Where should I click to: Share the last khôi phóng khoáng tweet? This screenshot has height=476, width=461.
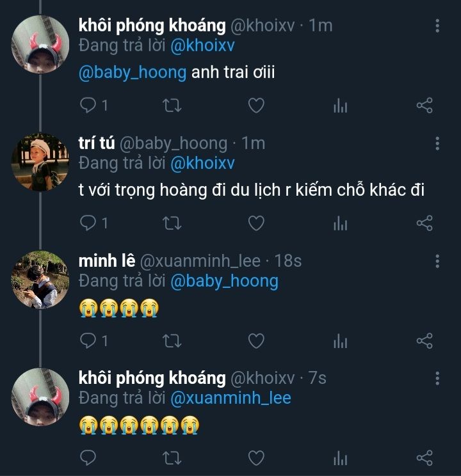pyautogui.click(x=425, y=458)
